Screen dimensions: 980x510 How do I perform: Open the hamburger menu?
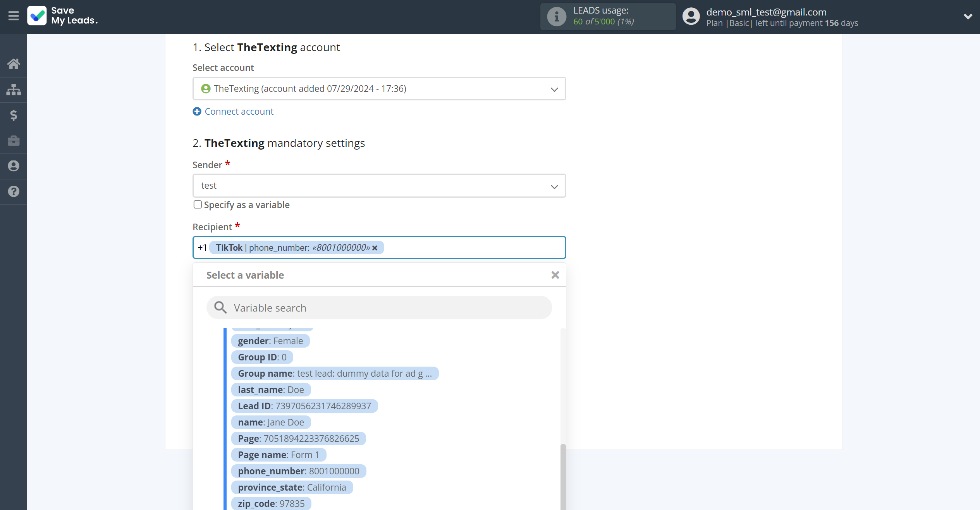pos(14,16)
